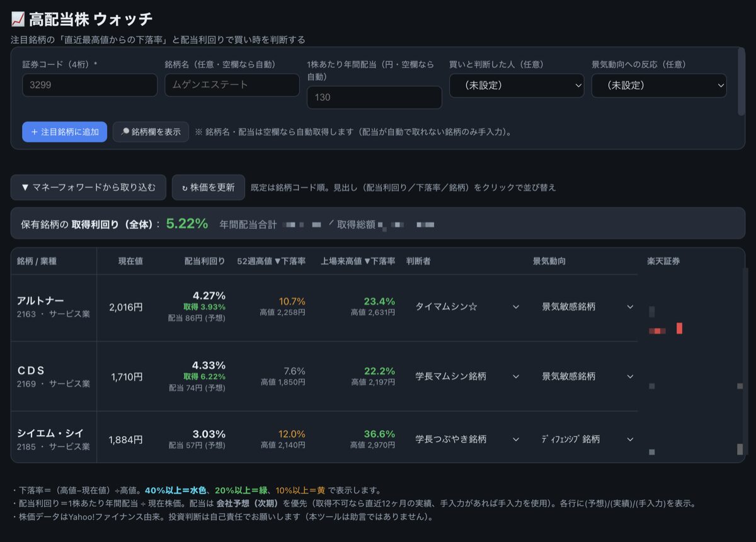Sort by 配当利回り column header

pos(204,261)
